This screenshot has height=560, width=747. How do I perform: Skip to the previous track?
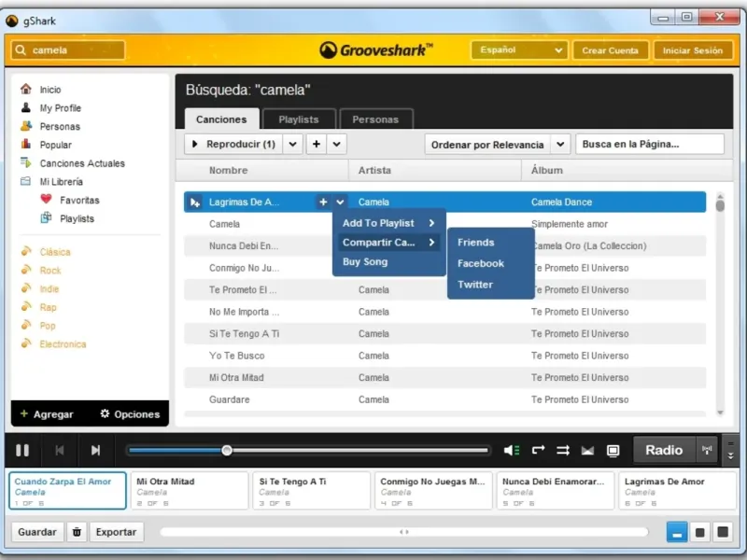(60, 450)
